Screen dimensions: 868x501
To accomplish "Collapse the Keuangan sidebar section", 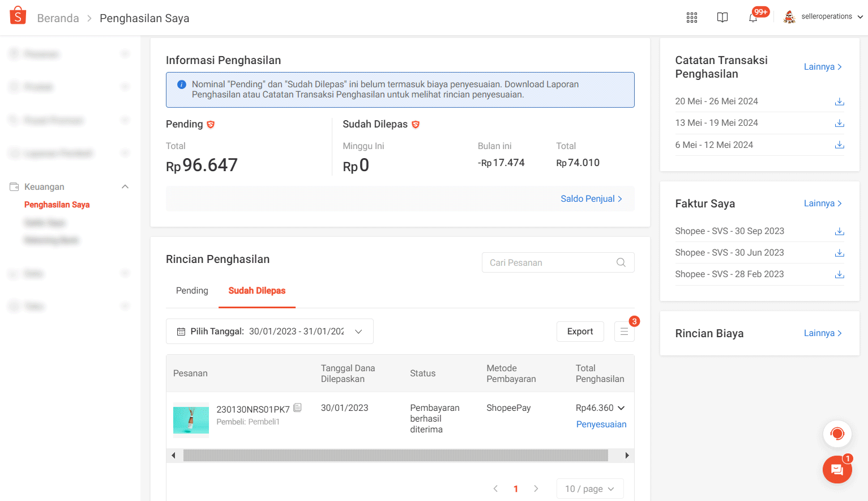I will coord(125,187).
